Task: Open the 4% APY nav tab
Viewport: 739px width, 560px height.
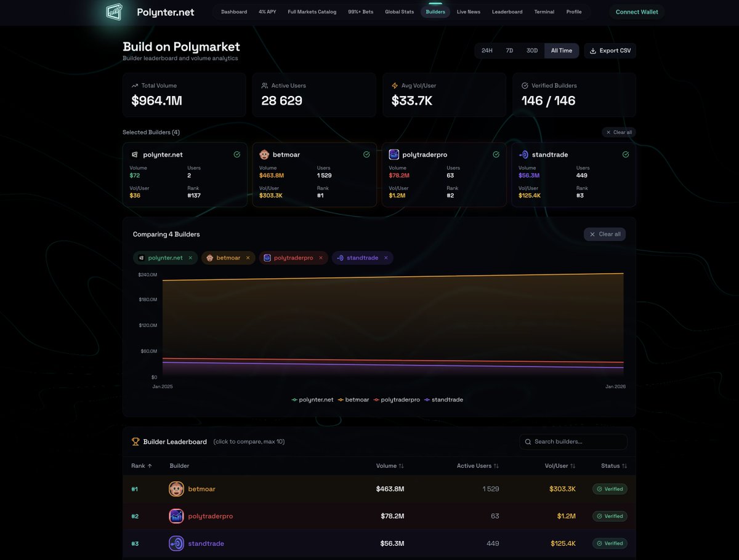Action: point(267,12)
